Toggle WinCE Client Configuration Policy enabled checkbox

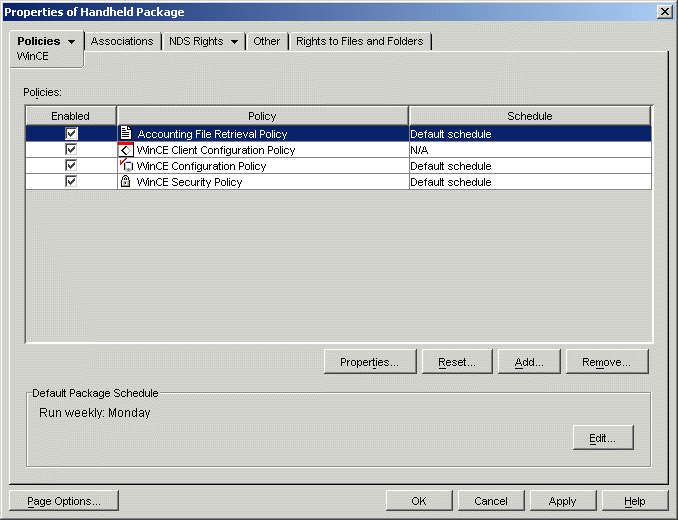click(71, 150)
